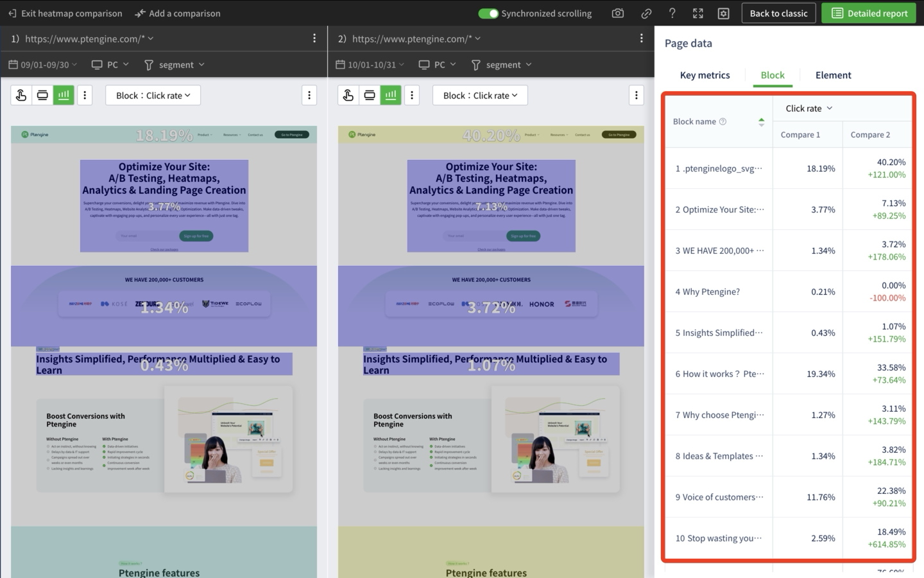Select row 2 Optimize Your Site block
This screenshot has width=924, height=578.
(x=788, y=209)
